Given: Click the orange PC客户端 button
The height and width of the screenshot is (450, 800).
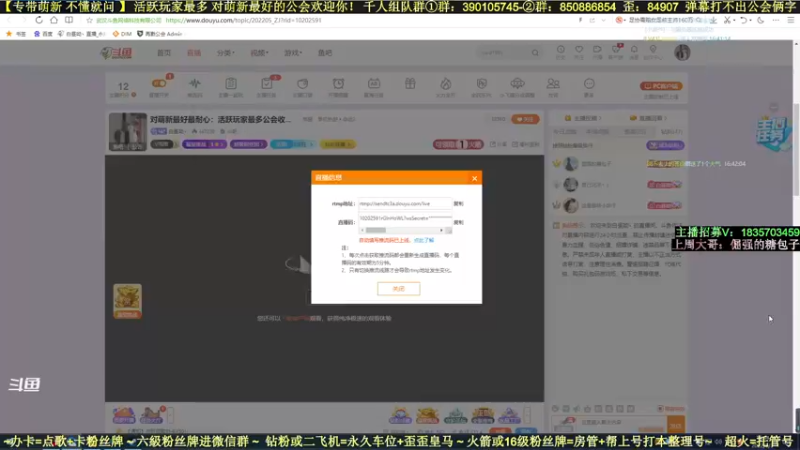Looking at the screenshot, I should (661, 86).
